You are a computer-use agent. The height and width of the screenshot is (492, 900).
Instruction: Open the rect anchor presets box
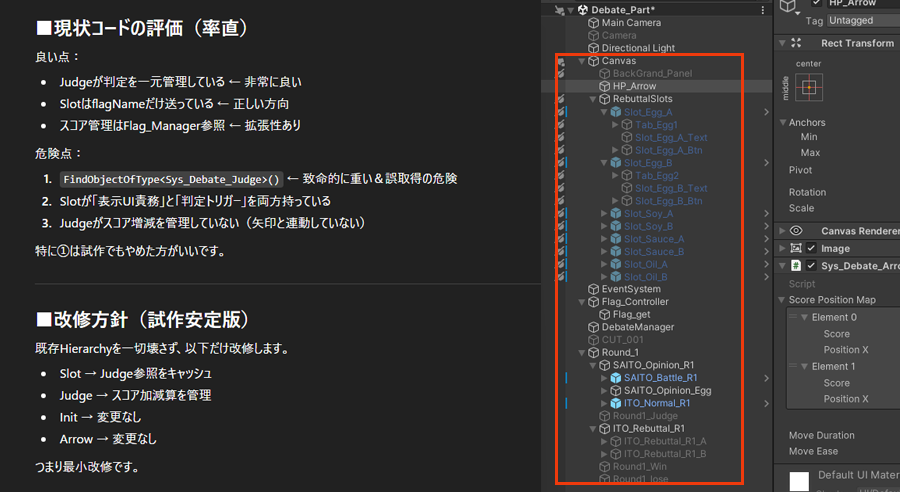tap(809, 87)
